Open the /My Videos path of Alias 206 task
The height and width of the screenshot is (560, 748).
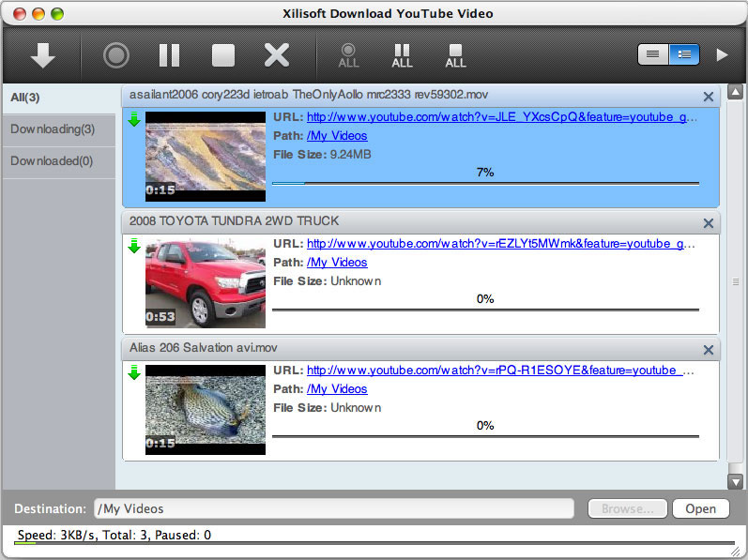point(337,389)
